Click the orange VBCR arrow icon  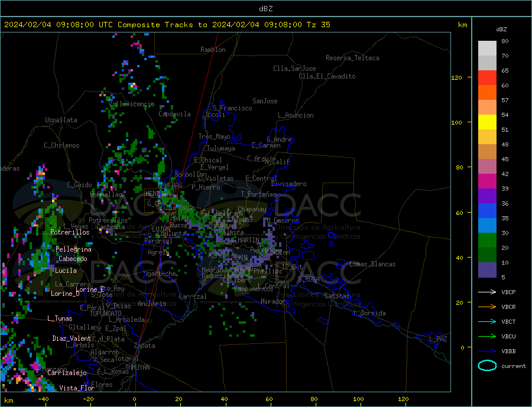(487, 307)
